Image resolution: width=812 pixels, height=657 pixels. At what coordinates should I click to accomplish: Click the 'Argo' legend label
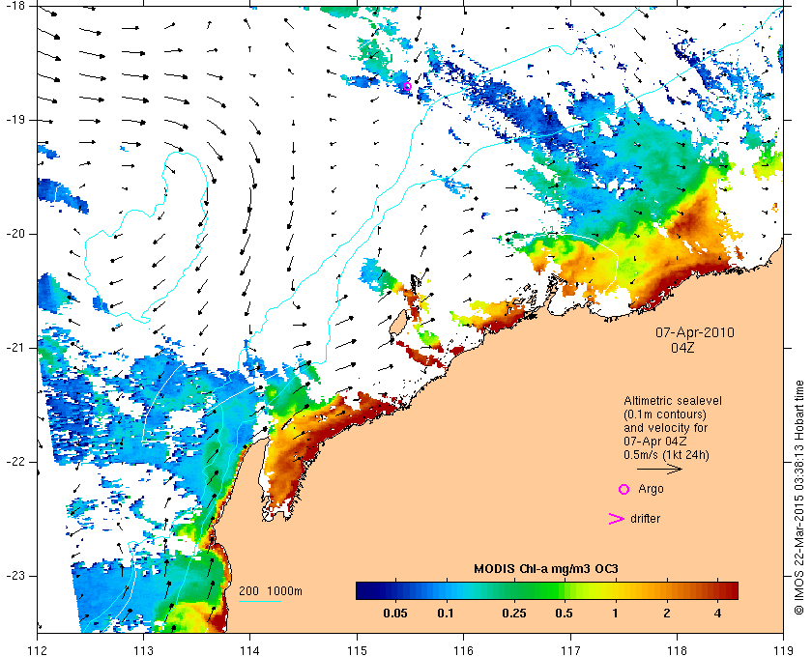[651, 489]
